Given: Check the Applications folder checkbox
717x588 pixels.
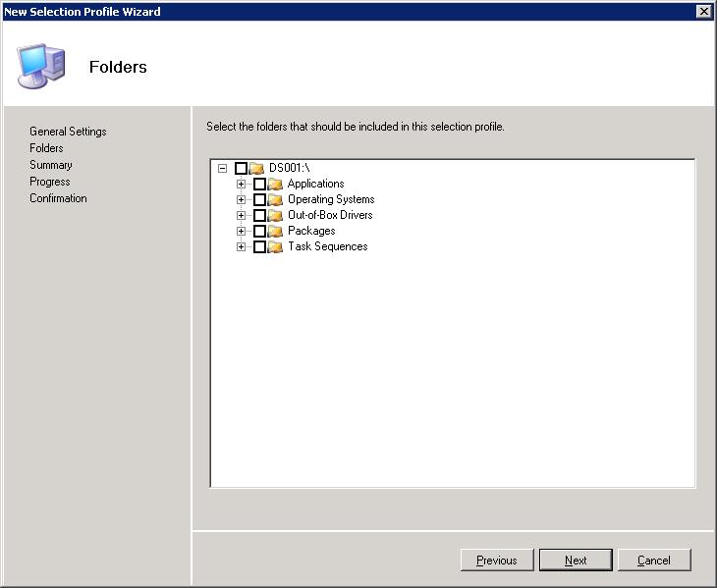Looking at the screenshot, I should (259, 185).
